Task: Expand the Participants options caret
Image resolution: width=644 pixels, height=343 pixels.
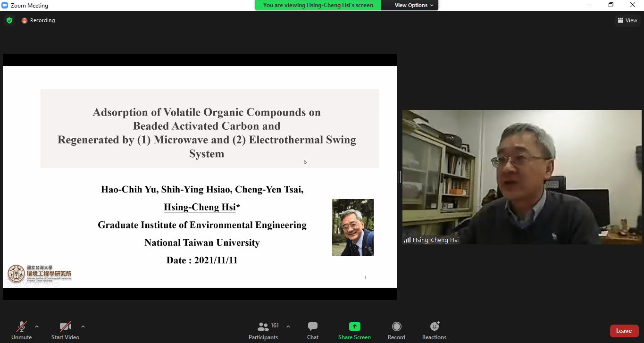Action: click(x=288, y=326)
